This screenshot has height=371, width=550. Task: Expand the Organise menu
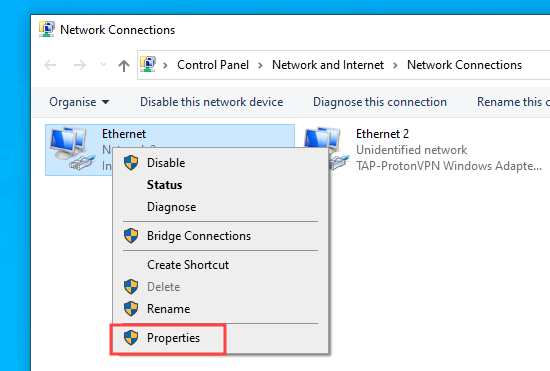(79, 102)
